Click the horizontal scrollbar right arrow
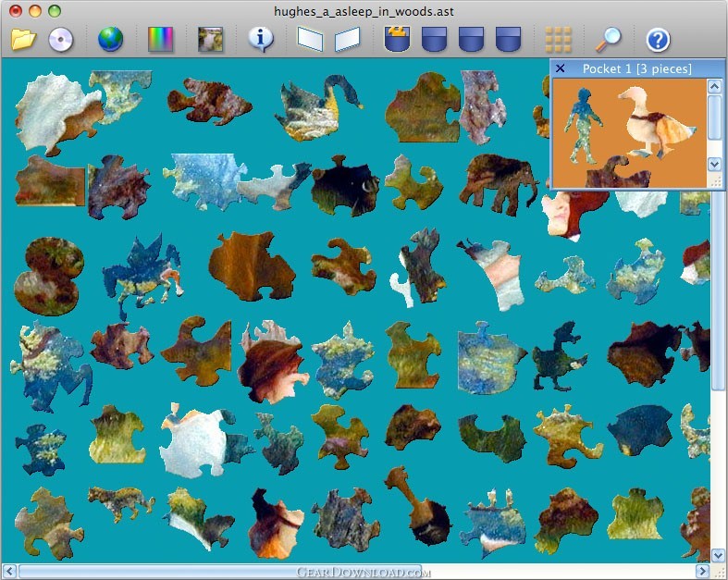This screenshot has width=728, height=580. tap(702, 571)
